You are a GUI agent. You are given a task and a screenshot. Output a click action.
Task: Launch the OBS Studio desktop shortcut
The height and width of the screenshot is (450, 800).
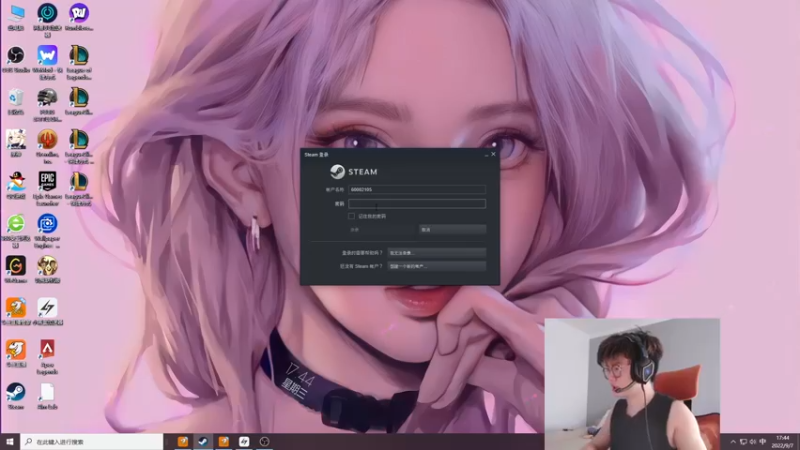[16, 59]
